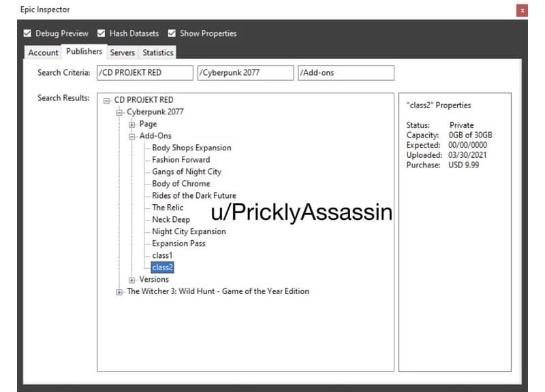Expand the Versions node
The width and height of the screenshot is (545, 392).
pyautogui.click(x=131, y=280)
